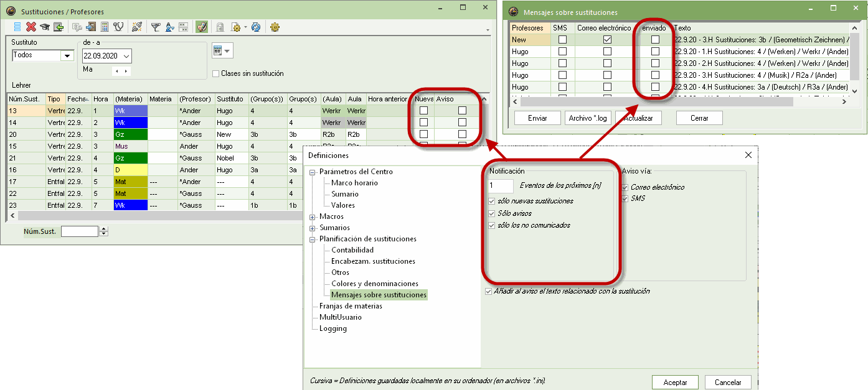Image resolution: width=868 pixels, height=390 pixels.
Task: Click the A-Z sort icon
Action: coord(169,27)
